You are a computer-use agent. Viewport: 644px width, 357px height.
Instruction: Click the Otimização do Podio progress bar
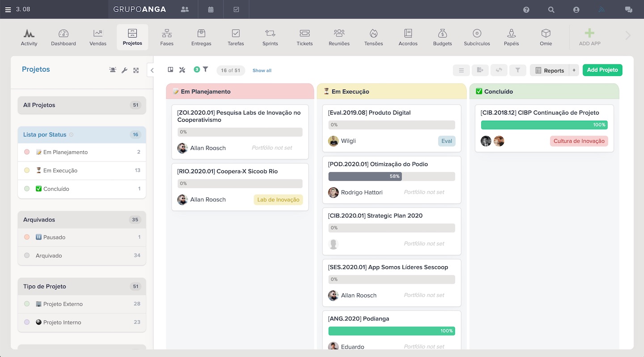click(391, 176)
